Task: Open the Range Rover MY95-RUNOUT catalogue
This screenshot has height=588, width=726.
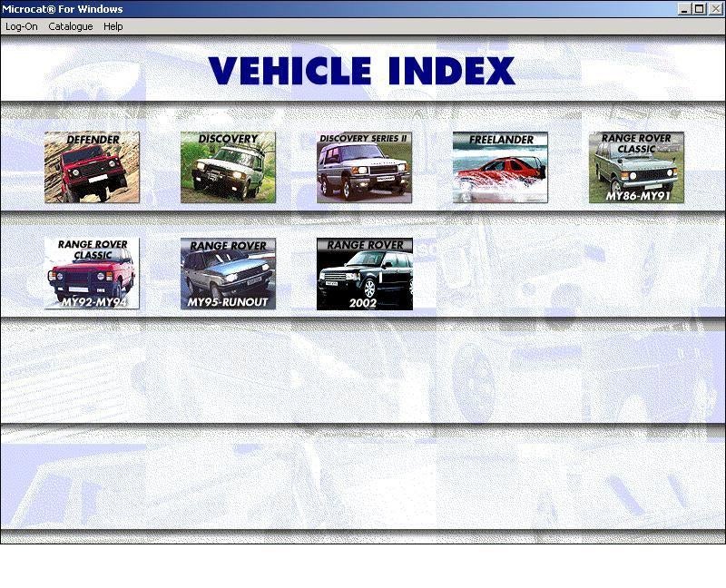Action: coord(227,272)
